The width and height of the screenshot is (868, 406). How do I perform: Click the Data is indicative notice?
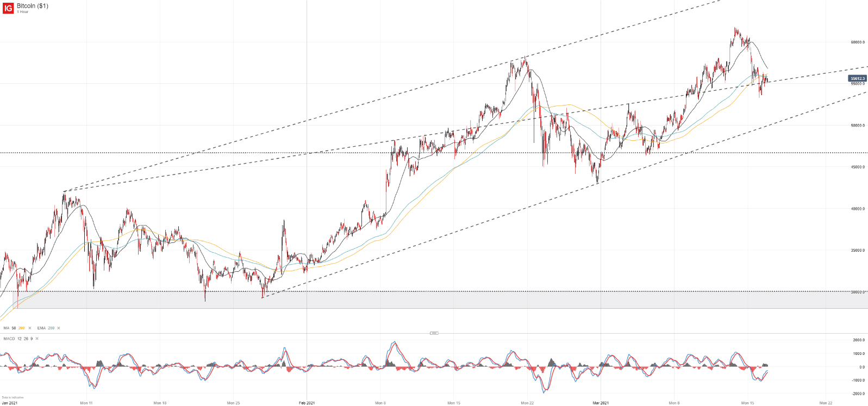(x=13, y=397)
